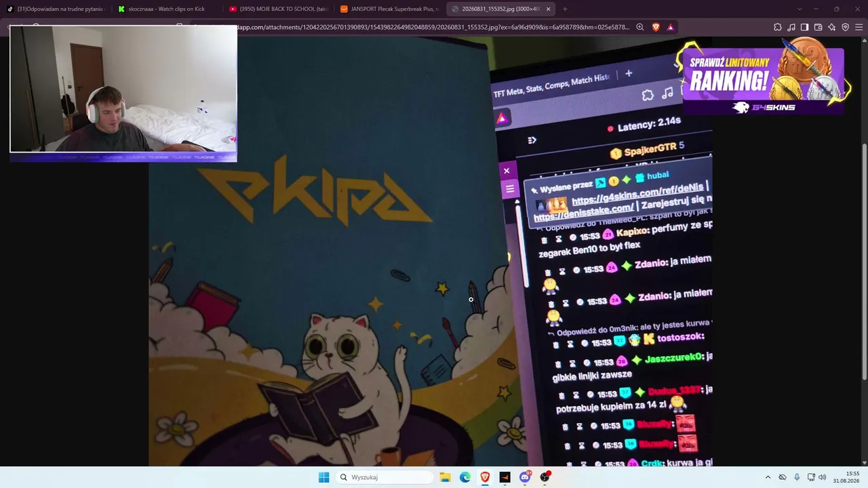Switch to the TikTok 'Odpowiadam na trudne pytania' tab
The width and height of the screenshot is (868, 488).
pyautogui.click(x=56, y=9)
